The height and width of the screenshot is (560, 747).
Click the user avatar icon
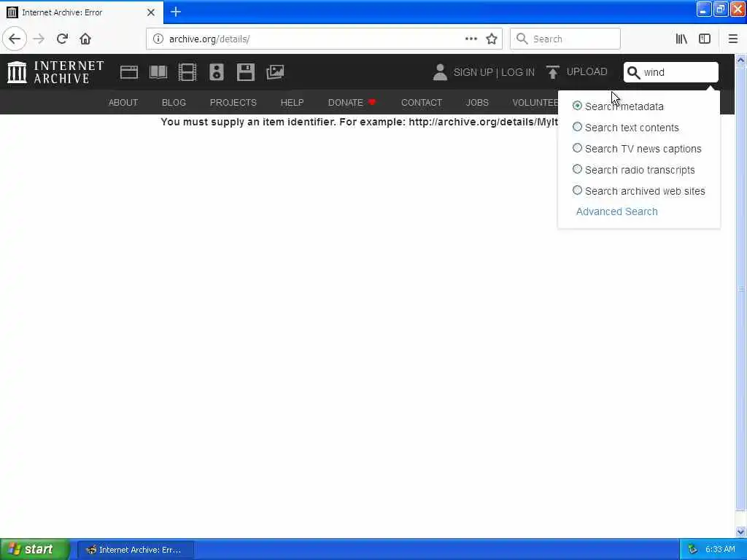click(440, 72)
